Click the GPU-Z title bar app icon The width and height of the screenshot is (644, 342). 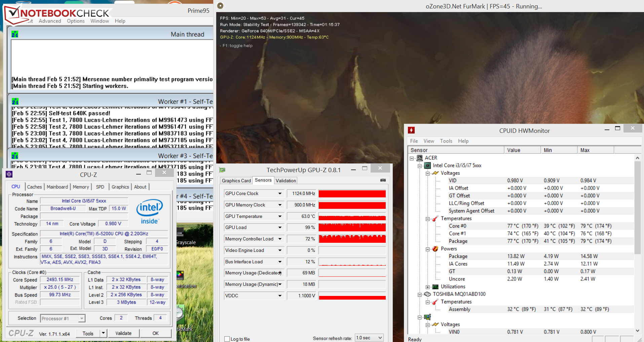222,170
